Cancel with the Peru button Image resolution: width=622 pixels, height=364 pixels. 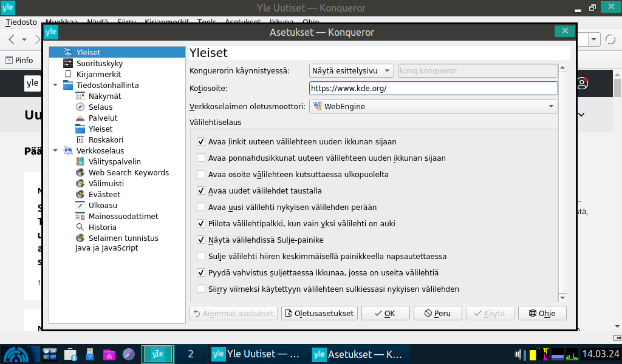tap(437, 313)
